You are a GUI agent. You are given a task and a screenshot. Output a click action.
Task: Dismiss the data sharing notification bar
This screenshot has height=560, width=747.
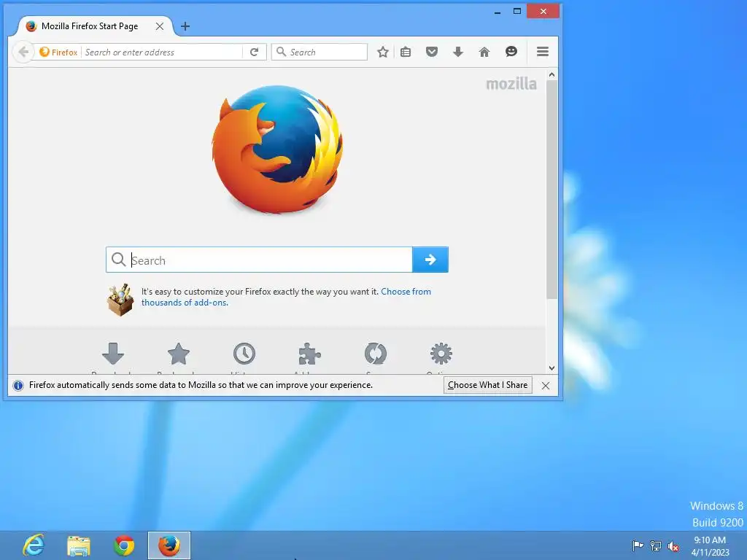pos(546,385)
